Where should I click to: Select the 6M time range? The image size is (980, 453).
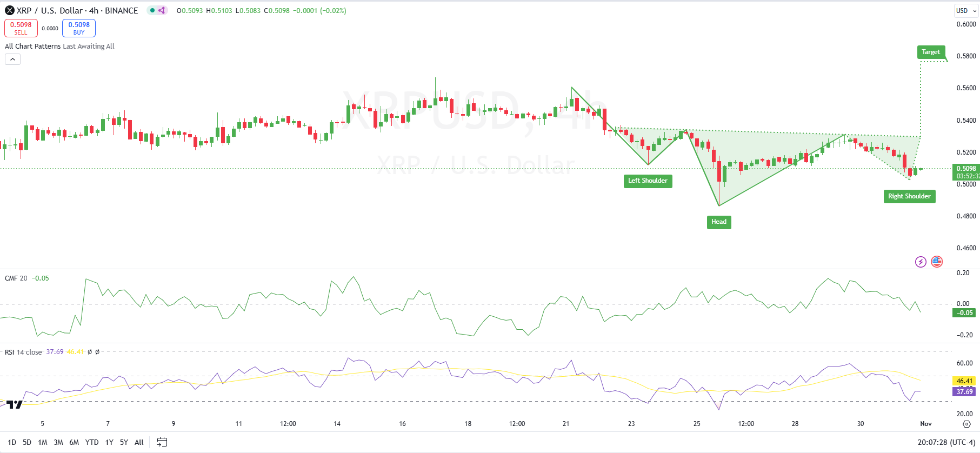pyautogui.click(x=74, y=442)
